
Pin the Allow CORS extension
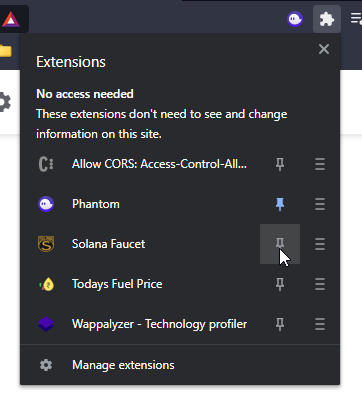pos(280,164)
